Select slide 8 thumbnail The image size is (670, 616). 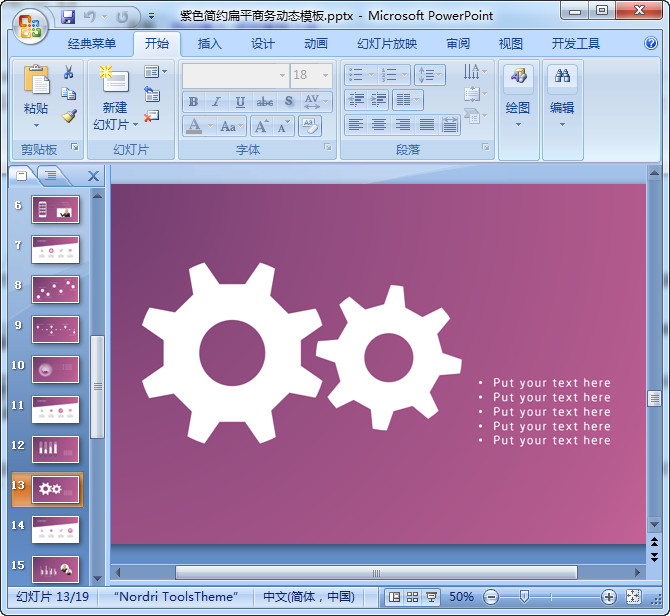55,289
